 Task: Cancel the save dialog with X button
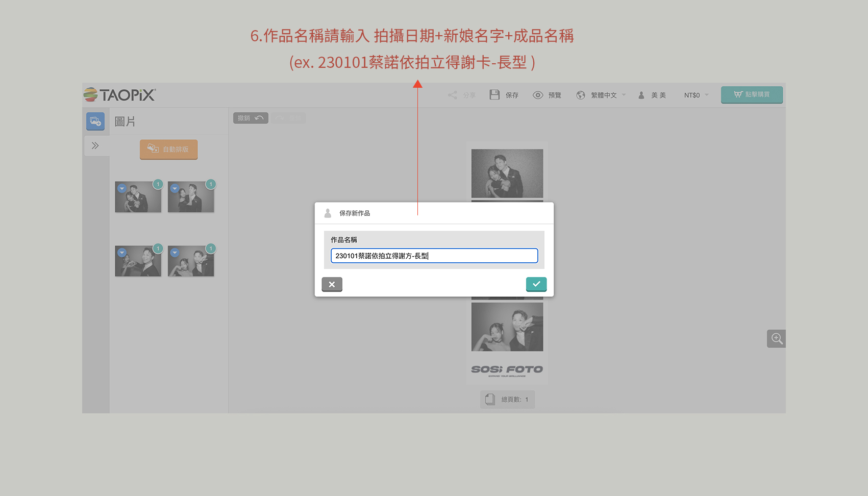[x=332, y=284]
